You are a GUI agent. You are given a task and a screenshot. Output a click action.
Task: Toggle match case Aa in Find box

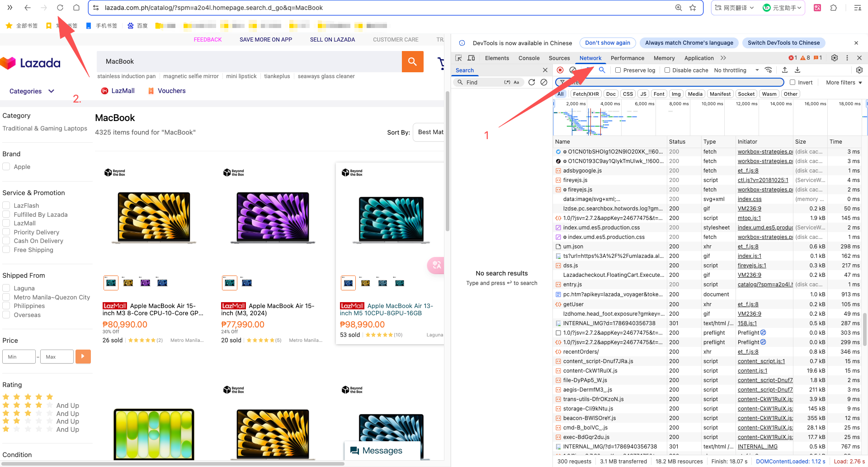click(x=516, y=82)
